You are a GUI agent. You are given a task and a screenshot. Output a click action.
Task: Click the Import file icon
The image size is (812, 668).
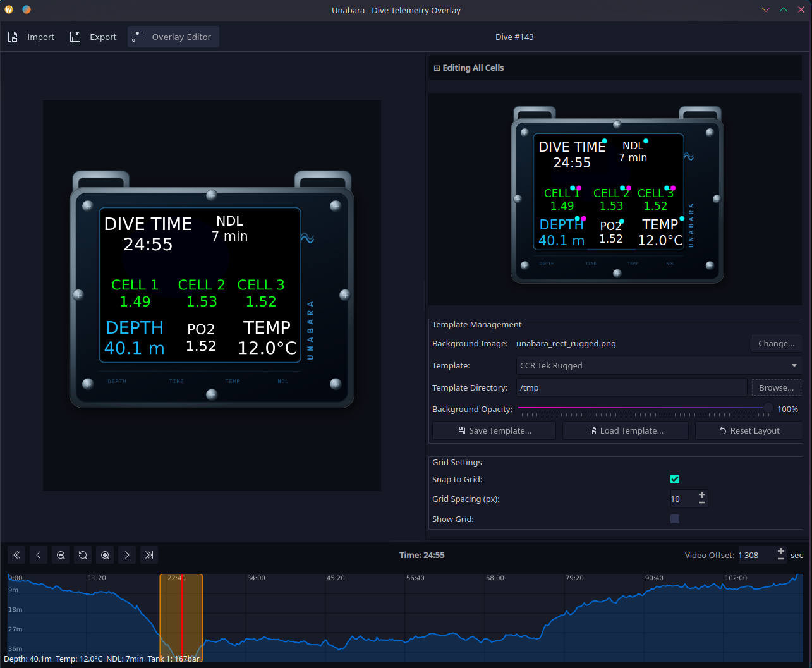point(13,37)
